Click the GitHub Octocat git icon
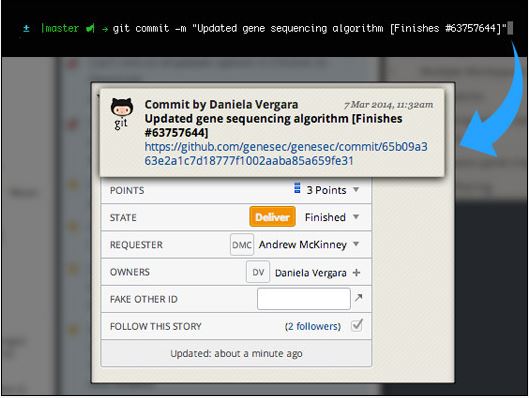The height and width of the screenshot is (398, 529). pyautogui.click(x=121, y=114)
